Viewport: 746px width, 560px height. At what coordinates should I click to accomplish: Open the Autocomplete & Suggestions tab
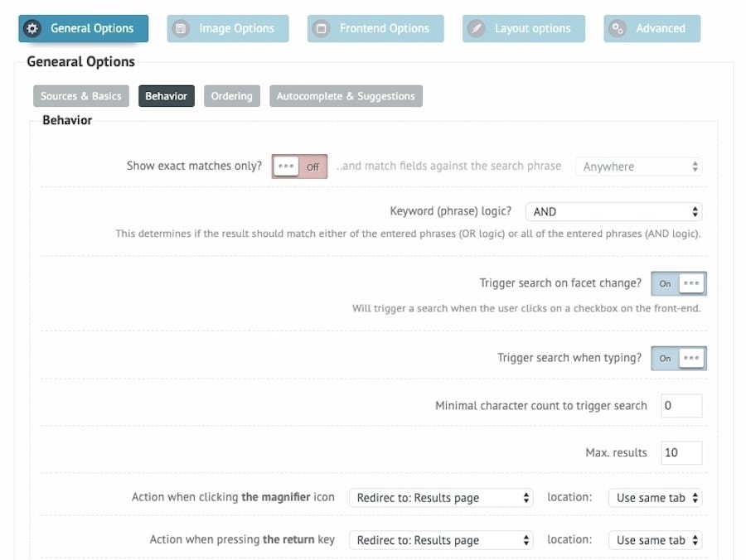click(346, 95)
